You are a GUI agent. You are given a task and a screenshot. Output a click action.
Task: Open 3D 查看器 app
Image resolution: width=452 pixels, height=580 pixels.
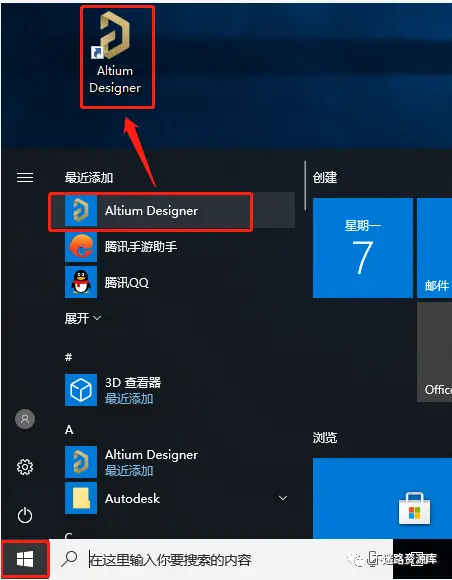click(172, 390)
